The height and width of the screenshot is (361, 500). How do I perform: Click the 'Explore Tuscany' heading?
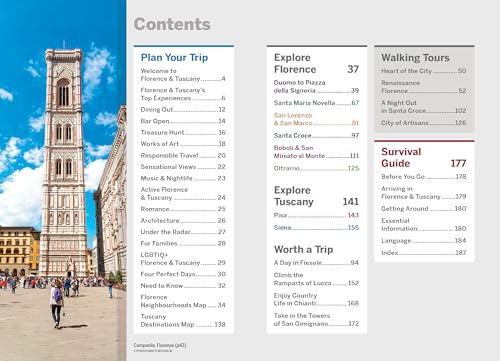(x=316, y=196)
